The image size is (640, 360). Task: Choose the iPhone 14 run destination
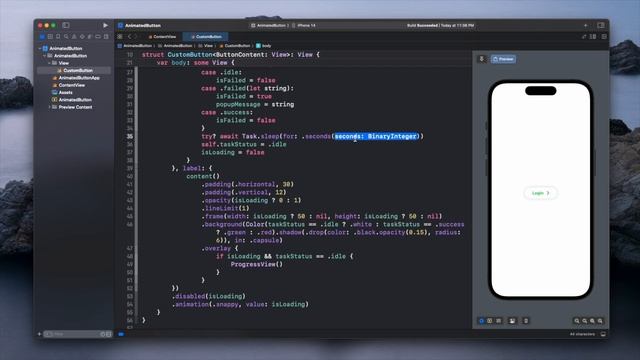coord(304,25)
